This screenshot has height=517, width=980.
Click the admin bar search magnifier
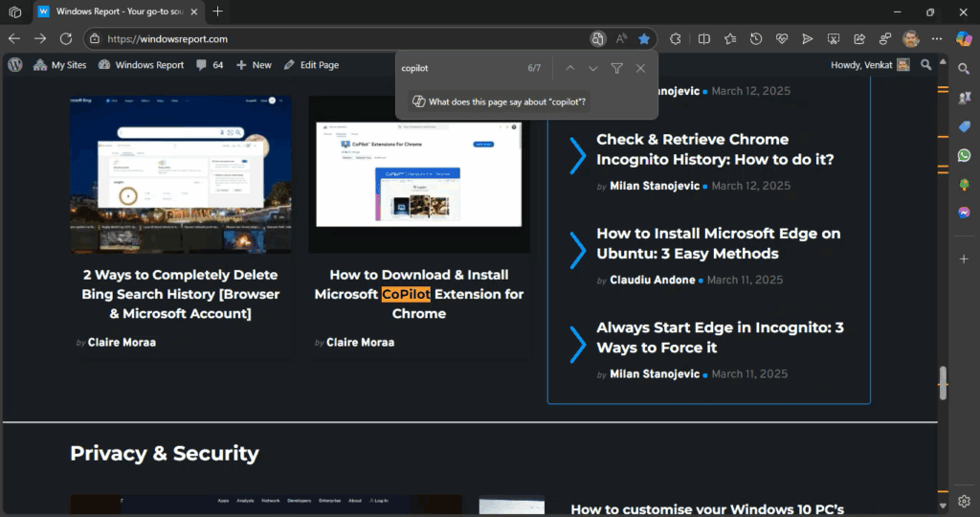(x=925, y=64)
